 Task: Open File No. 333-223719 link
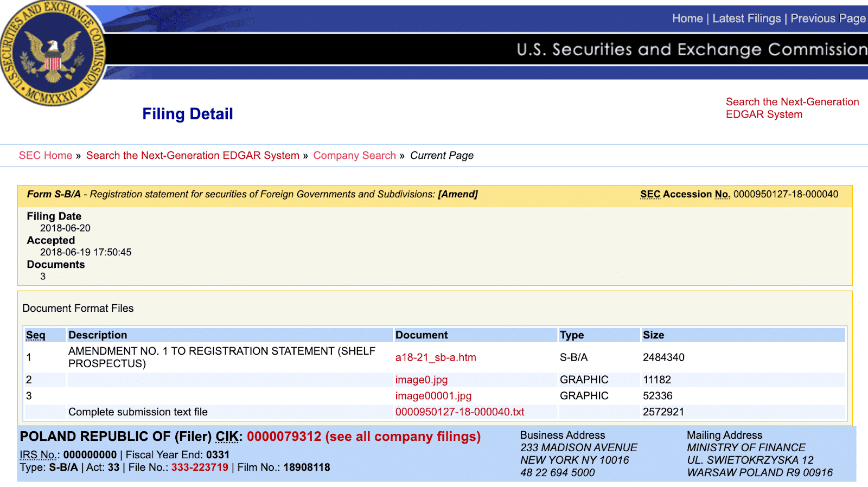pos(200,467)
